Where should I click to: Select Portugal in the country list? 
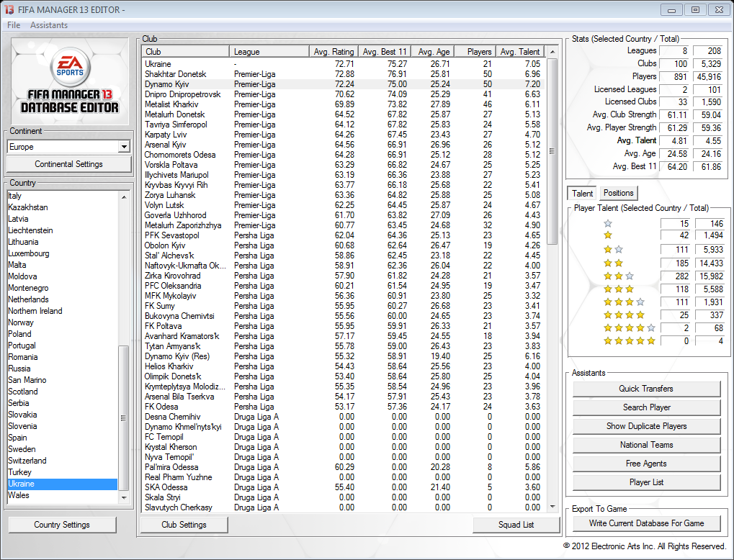(x=62, y=346)
